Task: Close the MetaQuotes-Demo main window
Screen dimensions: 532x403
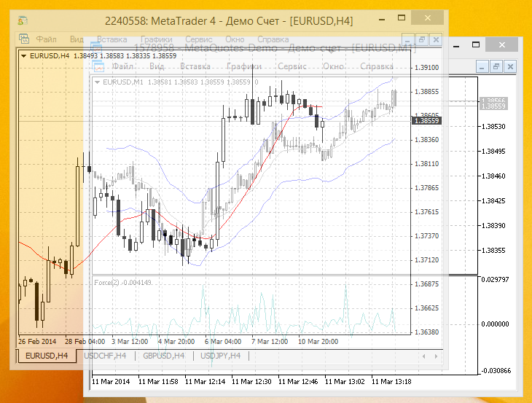Action: (502, 44)
